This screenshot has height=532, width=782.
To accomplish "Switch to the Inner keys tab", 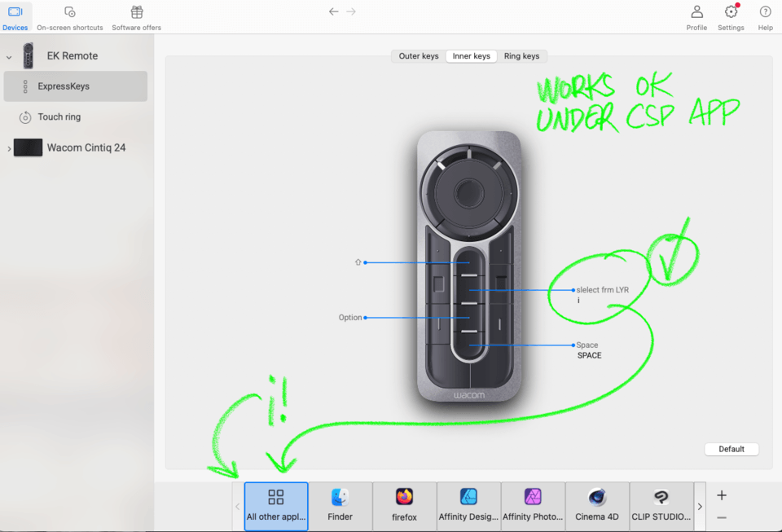I will point(472,56).
